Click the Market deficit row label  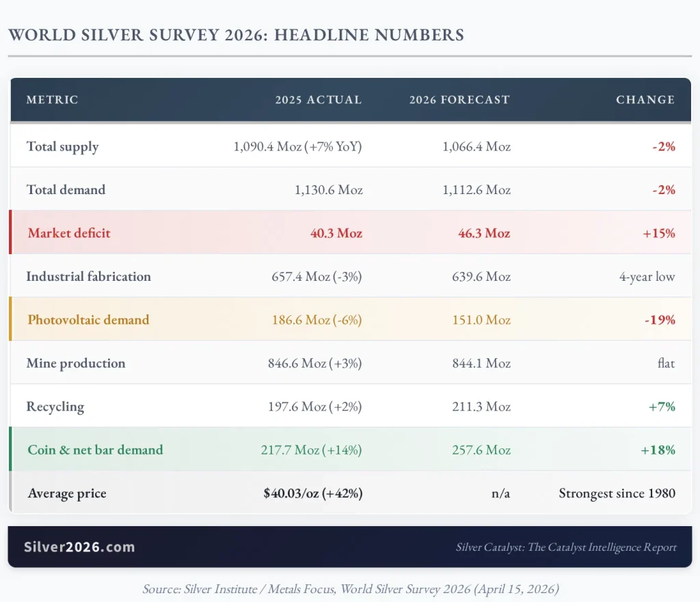[69, 233]
